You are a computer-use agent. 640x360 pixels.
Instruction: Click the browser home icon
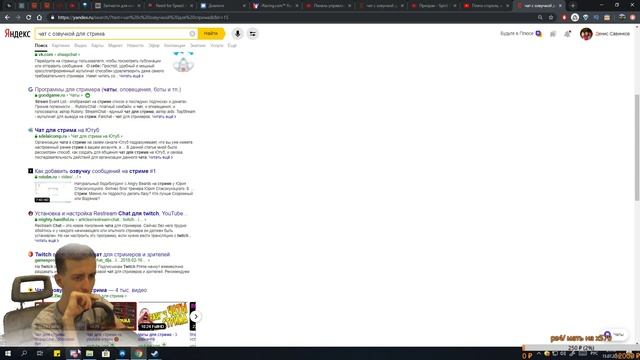[39, 18]
